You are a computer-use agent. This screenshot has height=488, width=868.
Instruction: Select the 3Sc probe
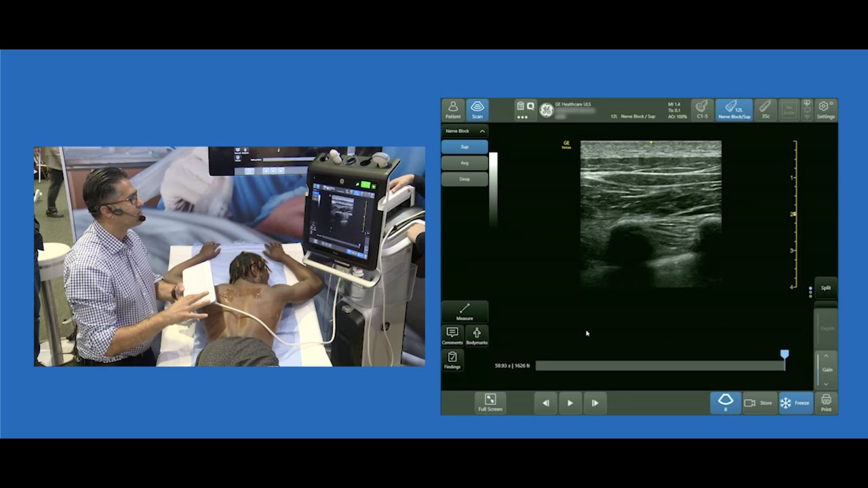[766, 110]
